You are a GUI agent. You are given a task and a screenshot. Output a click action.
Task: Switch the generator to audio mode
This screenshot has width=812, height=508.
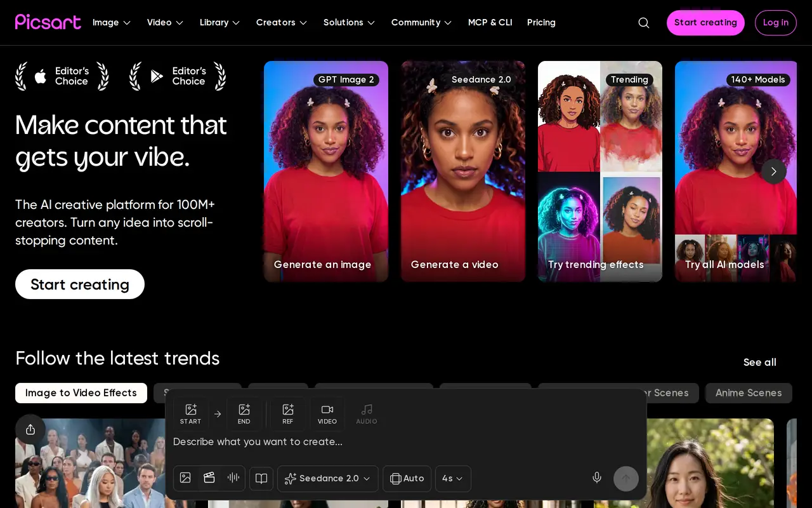click(233, 478)
